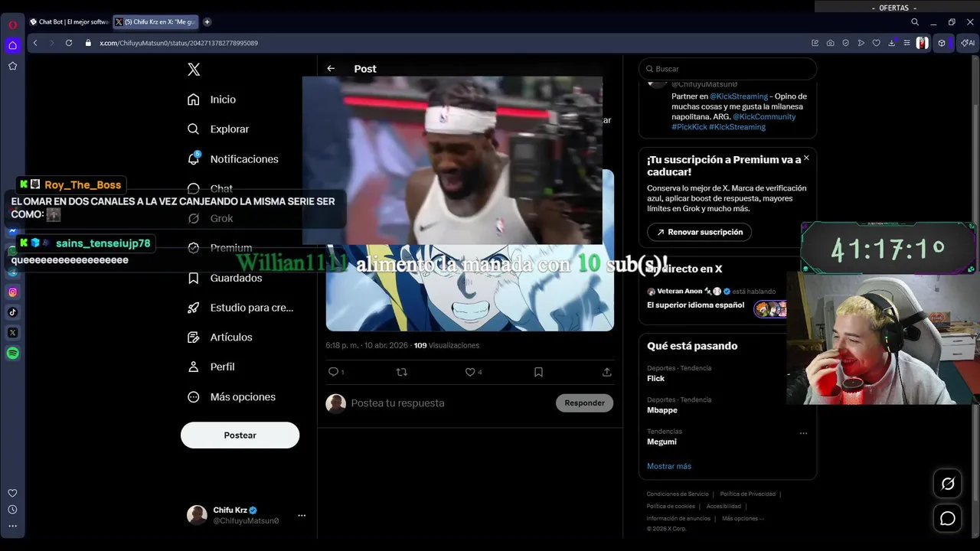Image resolution: width=980 pixels, height=551 pixels.
Task: Open the heart pinboards icon in sidebar bottom
Action: (12, 493)
